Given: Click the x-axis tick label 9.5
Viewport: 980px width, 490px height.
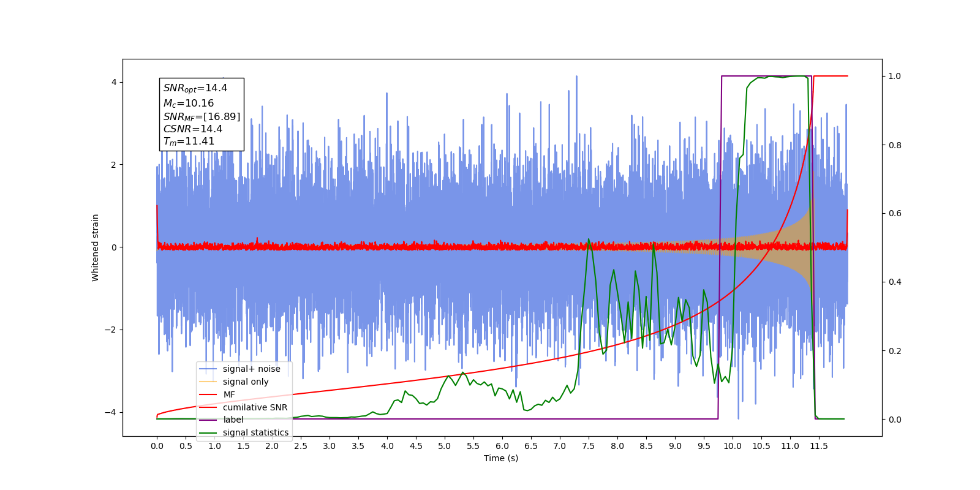Looking at the screenshot, I should pyautogui.click(x=704, y=446).
